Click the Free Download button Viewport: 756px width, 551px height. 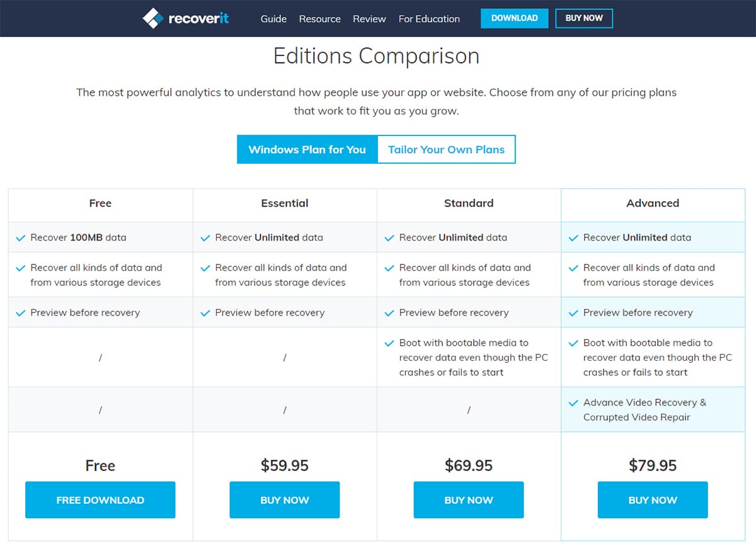[x=100, y=500]
